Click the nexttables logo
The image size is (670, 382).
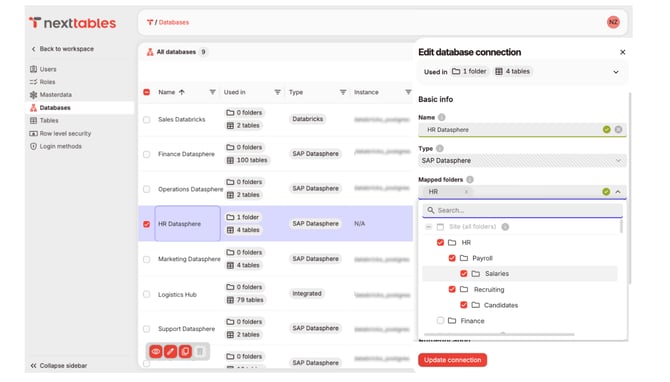point(72,23)
